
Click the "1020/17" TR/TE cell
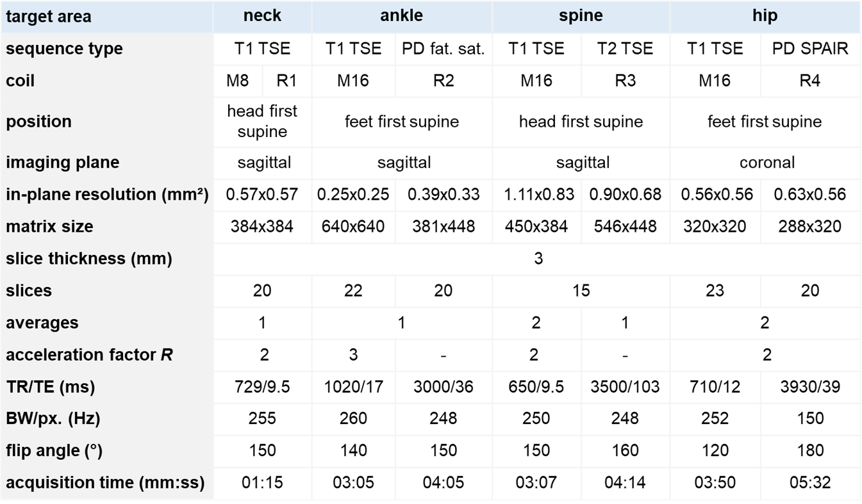353,387
